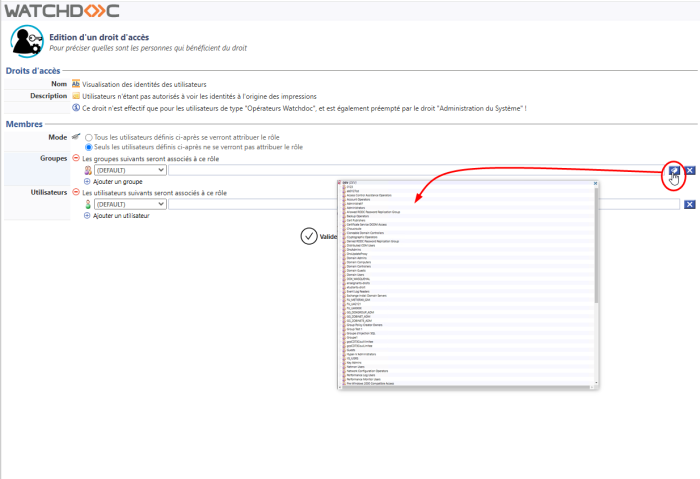This screenshot has height=479, width=700.
Task: Delete the user row with X icon
Action: pos(690,204)
